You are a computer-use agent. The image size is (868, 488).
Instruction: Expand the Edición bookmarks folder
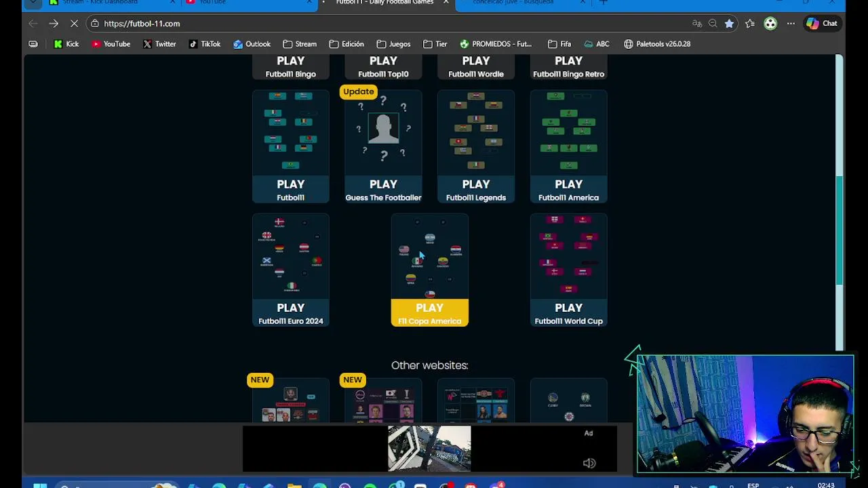click(347, 44)
